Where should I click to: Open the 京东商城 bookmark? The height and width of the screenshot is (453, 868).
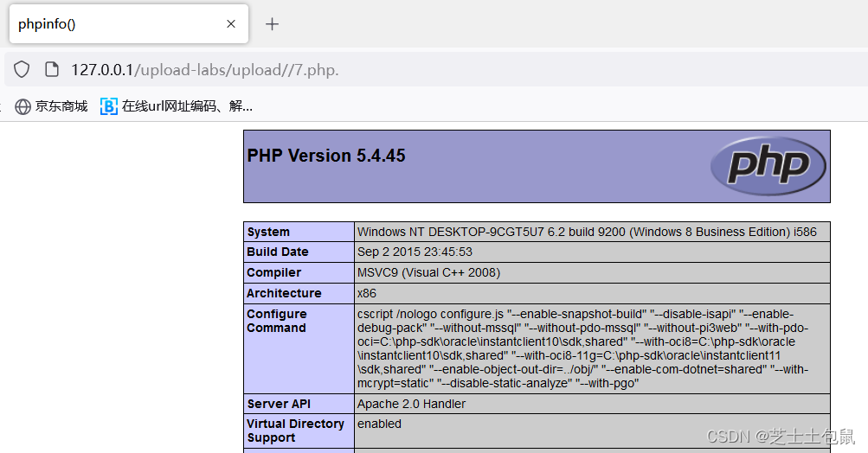pyautogui.click(x=51, y=106)
